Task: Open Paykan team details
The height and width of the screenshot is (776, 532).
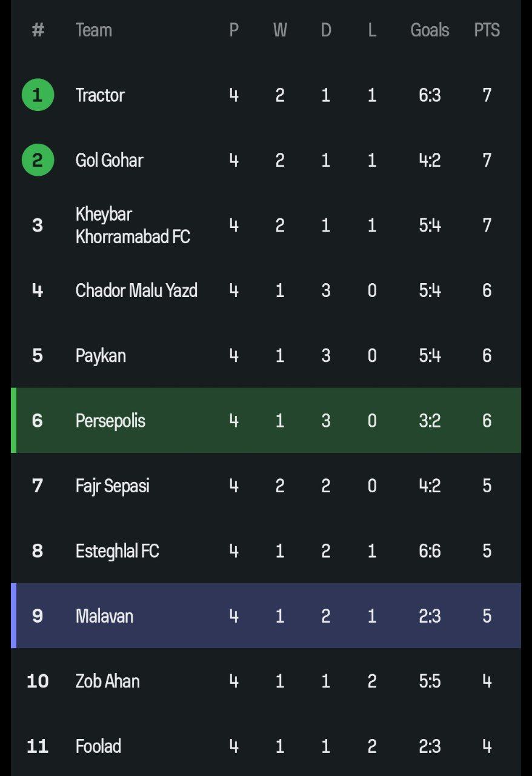Action: (x=101, y=355)
